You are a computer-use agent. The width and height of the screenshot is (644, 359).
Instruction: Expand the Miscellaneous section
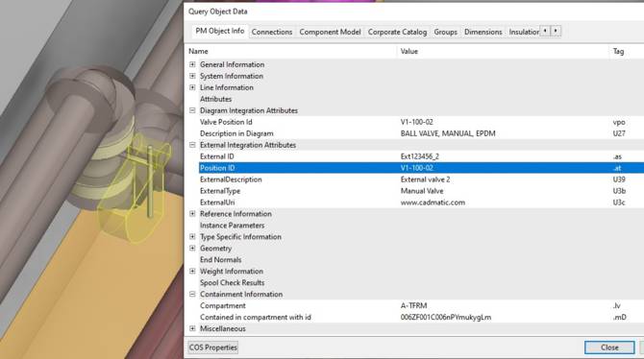point(192,328)
